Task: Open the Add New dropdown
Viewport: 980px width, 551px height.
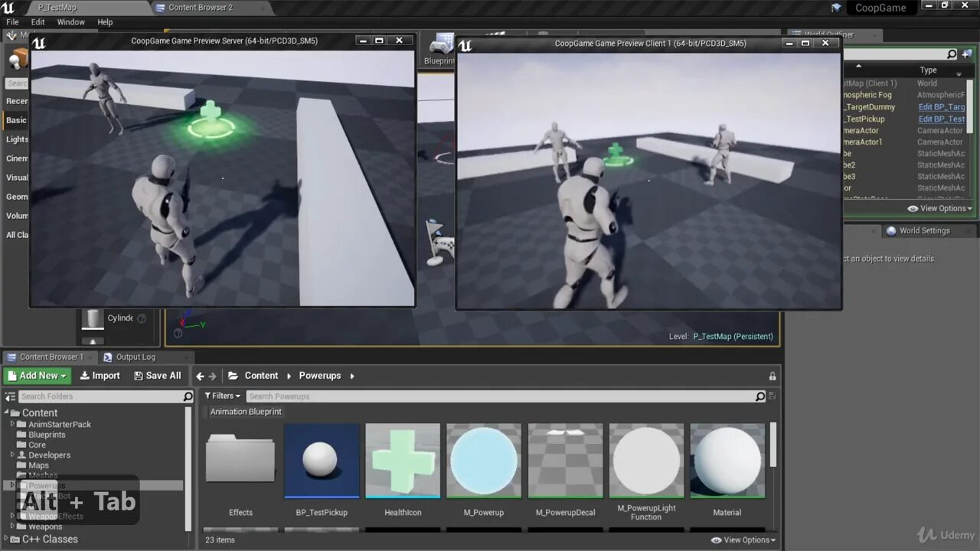Action: 37,376
